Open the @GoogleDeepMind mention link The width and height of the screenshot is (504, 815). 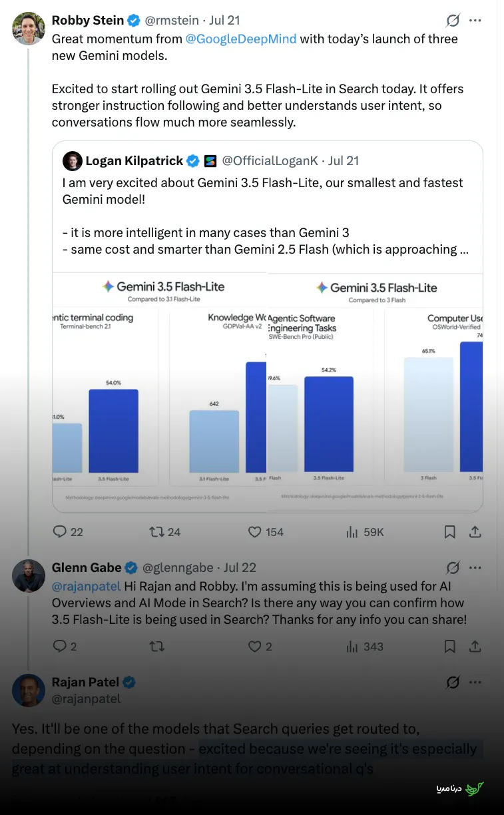(241, 39)
